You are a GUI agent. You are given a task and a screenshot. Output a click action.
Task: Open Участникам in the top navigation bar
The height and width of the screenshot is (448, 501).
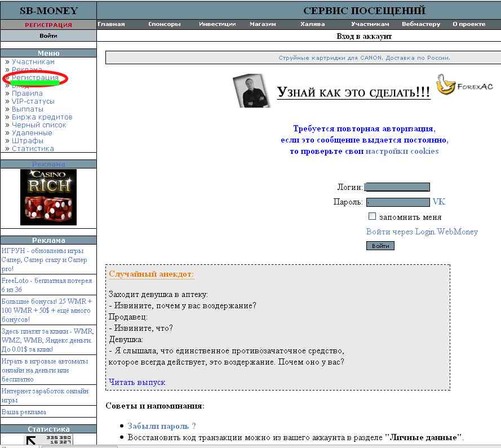tap(370, 24)
